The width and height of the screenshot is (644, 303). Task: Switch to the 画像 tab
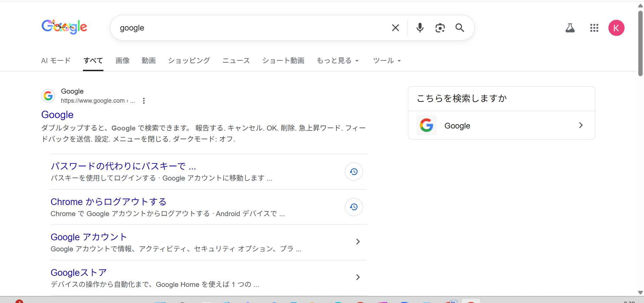click(x=123, y=61)
